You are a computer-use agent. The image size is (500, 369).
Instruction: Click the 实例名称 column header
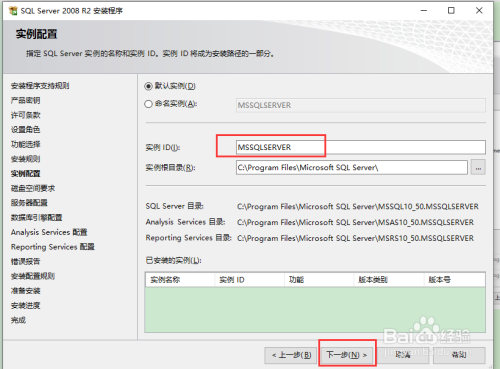coord(180,280)
